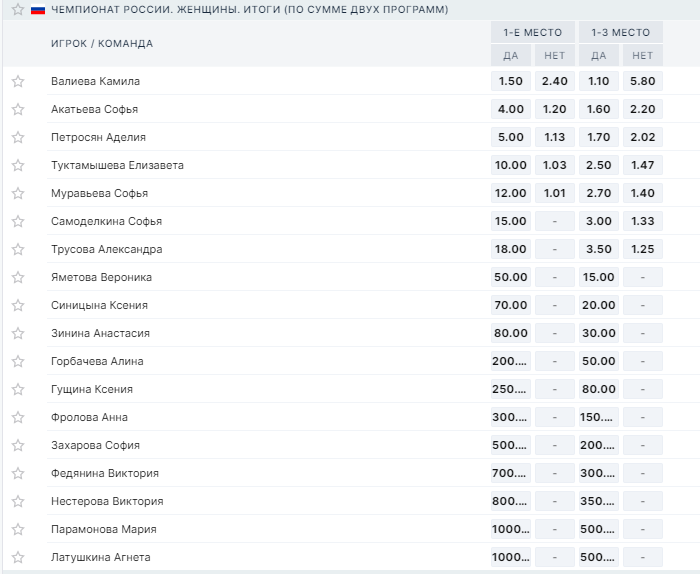Select 50.00 odds for Яметова first place
This screenshot has height=574, width=700.
click(x=510, y=277)
